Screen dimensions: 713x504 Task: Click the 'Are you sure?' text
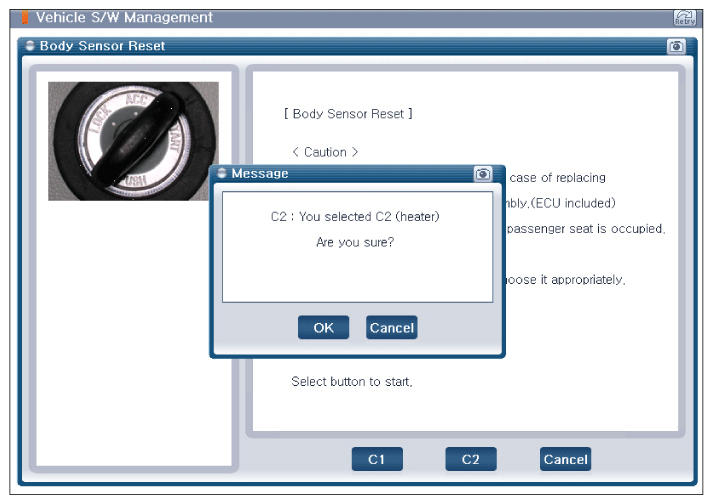click(355, 242)
